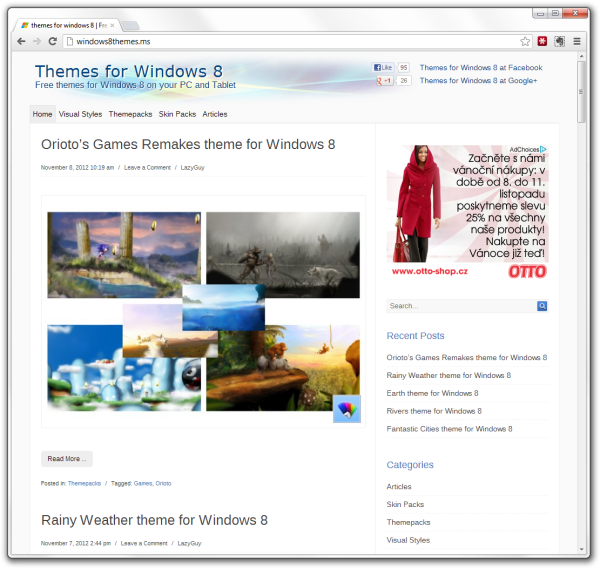Open Orioto's Games Remakes in Recent Posts
The width and height of the screenshot is (600, 568).
pyautogui.click(x=467, y=357)
